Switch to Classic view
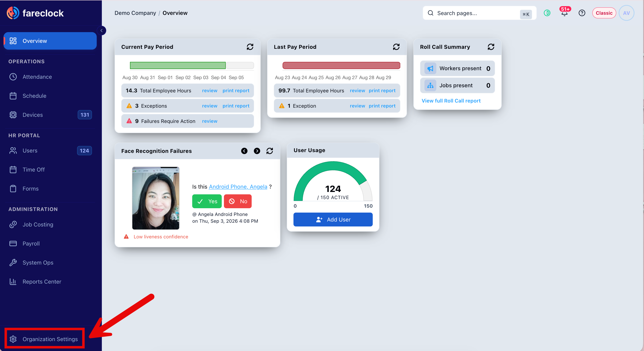 pyautogui.click(x=604, y=13)
